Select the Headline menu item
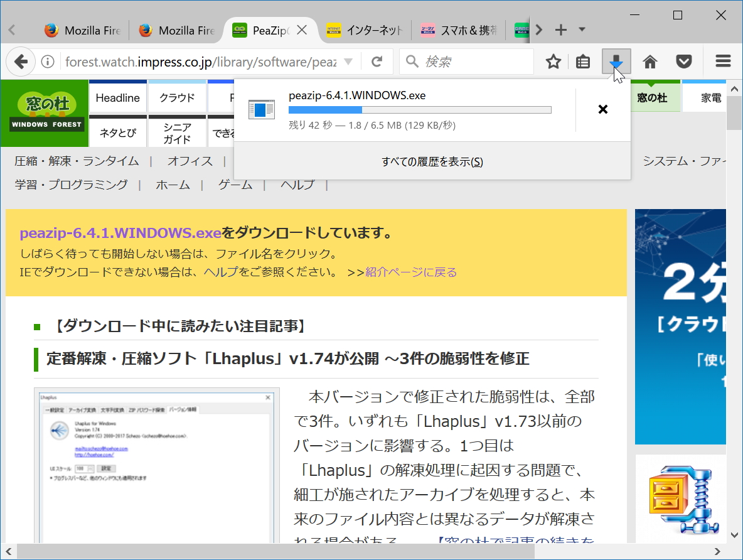The height and width of the screenshot is (560, 743). [117, 97]
